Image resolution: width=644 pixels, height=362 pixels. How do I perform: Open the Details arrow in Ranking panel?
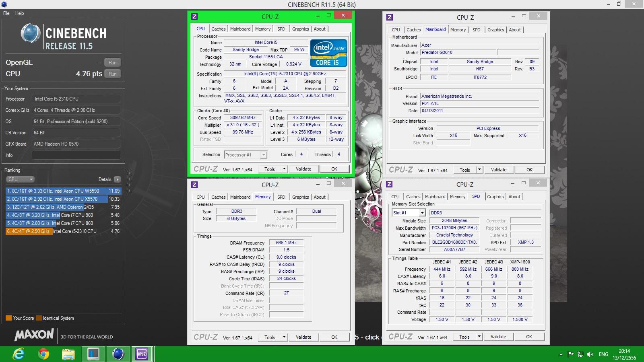coord(118,179)
